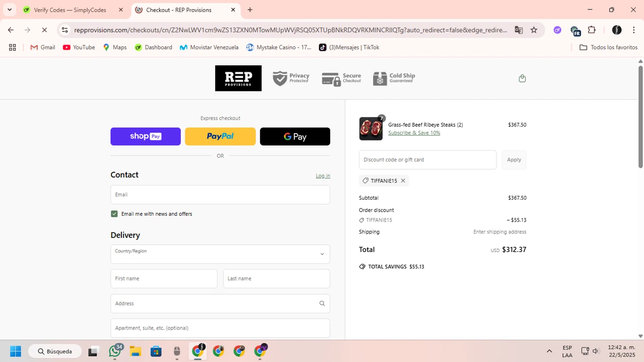Pay with Shop Pay
The image size is (644, 362).
(x=146, y=137)
